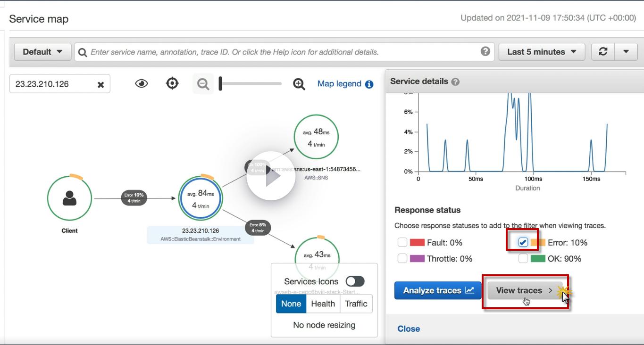Click the search help question mark icon
The height and width of the screenshot is (345, 644).
pyautogui.click(x=485, y=51)
